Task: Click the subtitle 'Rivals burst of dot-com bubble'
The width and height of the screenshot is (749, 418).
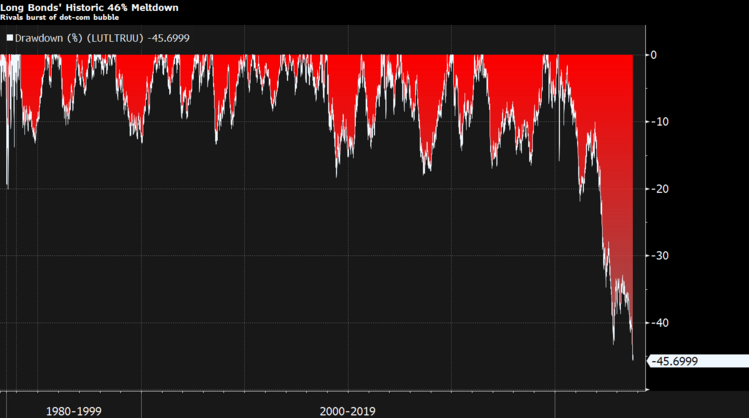Action: [x=59, y=18]
